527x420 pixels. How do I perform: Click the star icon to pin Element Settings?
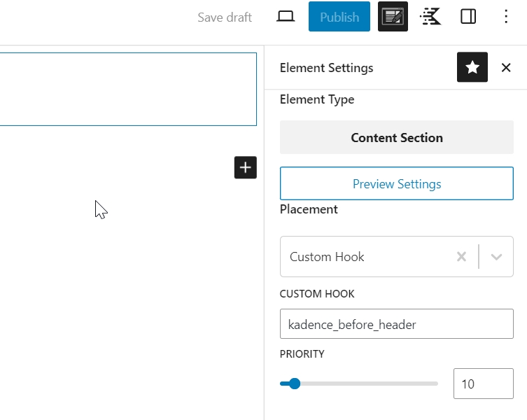click(472, 67)
